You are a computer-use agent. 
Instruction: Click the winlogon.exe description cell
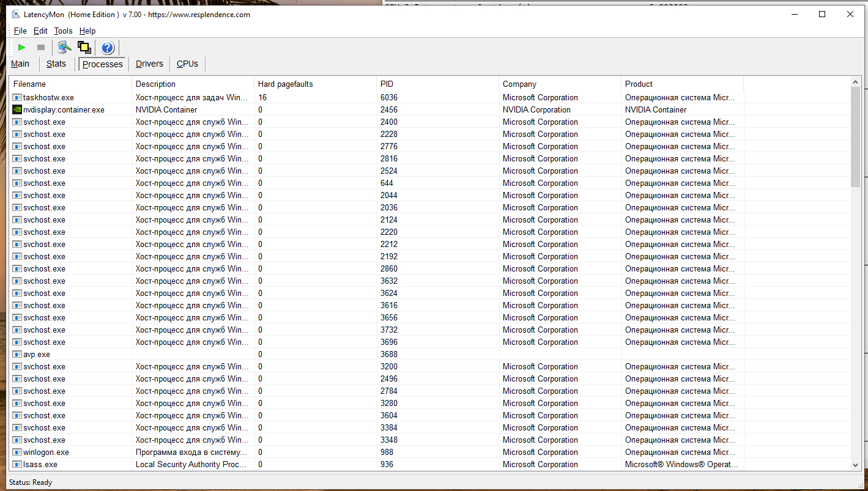pyautogui.click(x=191, y=452)
